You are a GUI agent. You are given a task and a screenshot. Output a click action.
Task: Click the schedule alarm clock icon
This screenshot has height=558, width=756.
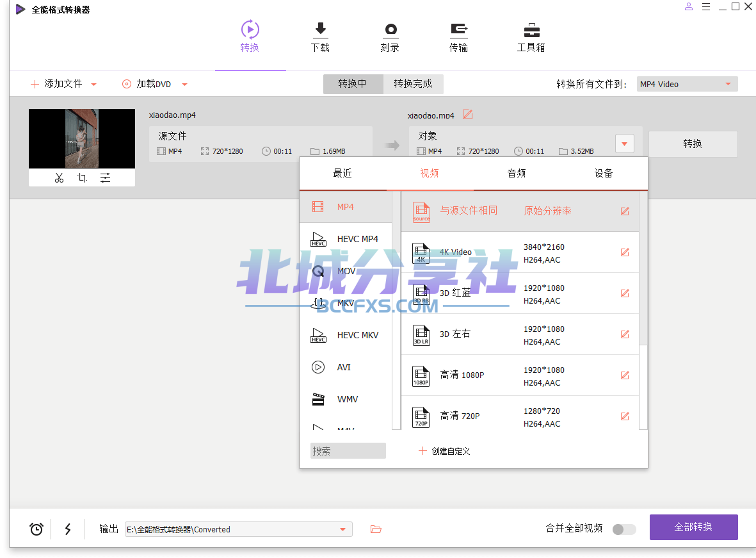(36, 529)
